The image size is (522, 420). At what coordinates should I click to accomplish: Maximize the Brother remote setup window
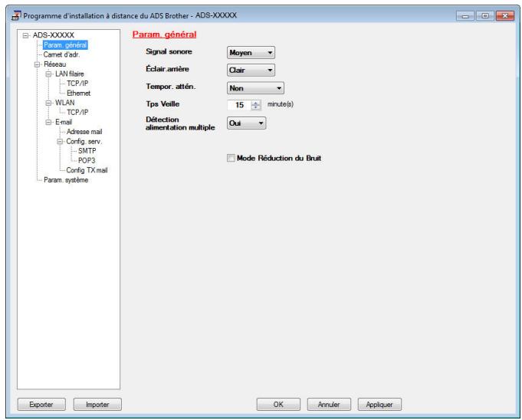coord(485,15)
